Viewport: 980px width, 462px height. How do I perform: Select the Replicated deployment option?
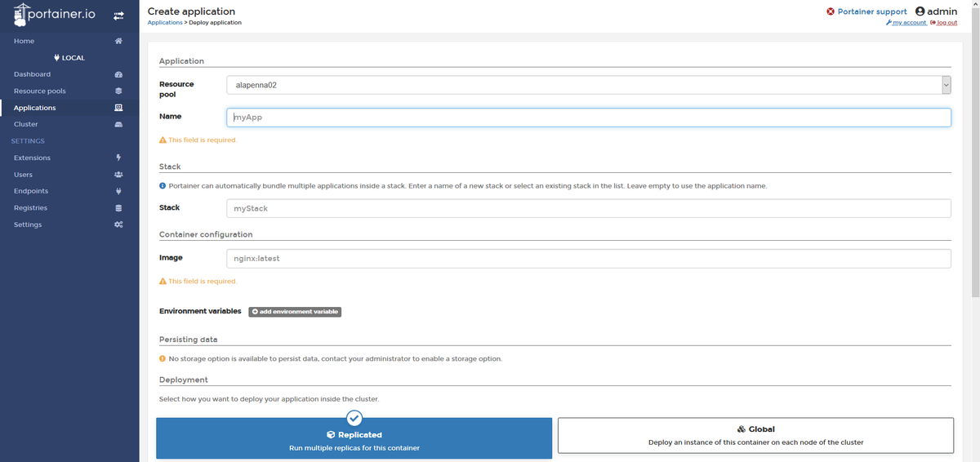click(354, 438)
